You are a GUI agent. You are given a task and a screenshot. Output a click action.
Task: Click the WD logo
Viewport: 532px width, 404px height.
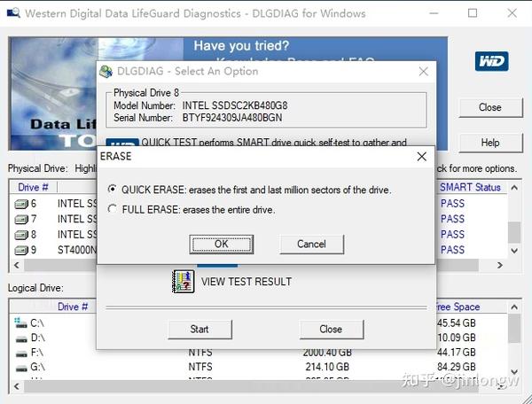[x=491, y=61]
